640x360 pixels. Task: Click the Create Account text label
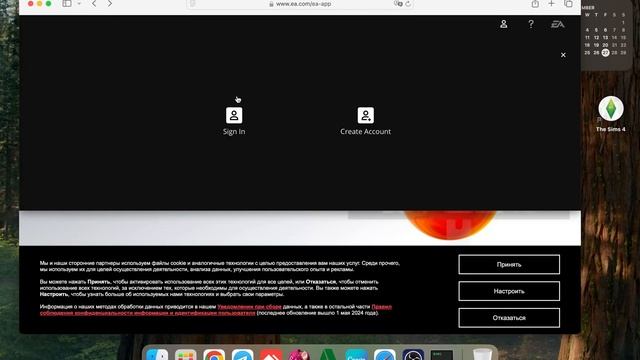point(365,131)
